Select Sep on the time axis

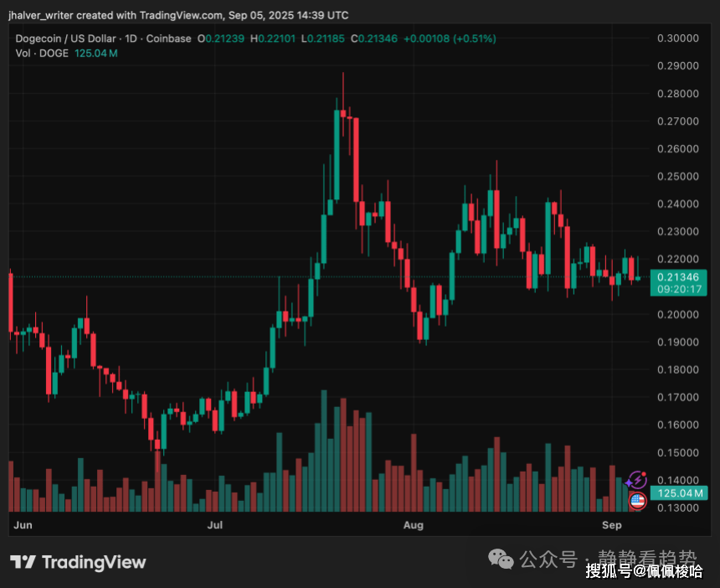611,524
